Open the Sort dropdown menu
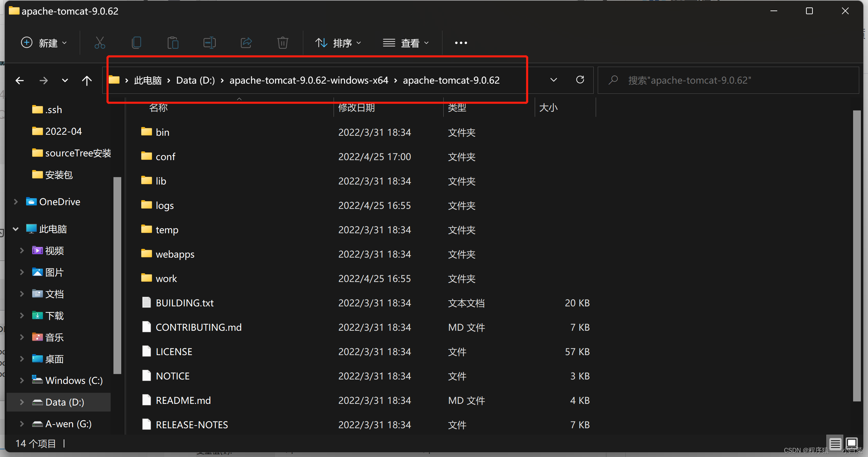868x457 pixels. tap(338, 43)
